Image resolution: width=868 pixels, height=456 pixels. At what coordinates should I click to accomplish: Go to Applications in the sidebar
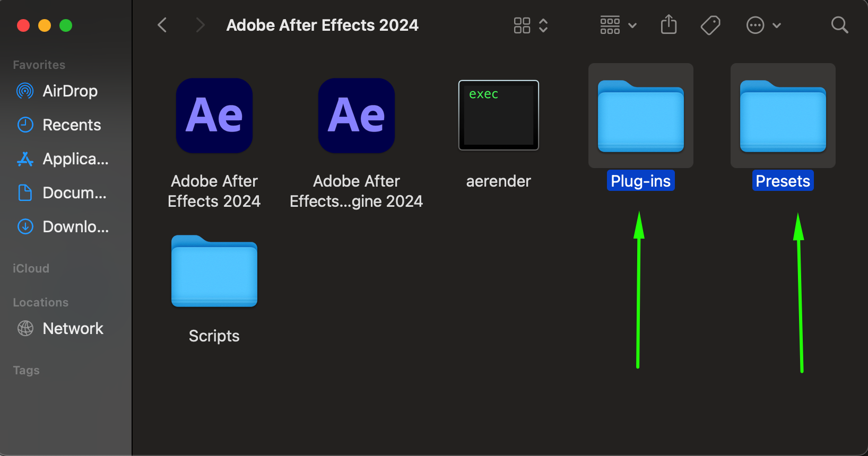click(x=75, y=159)
